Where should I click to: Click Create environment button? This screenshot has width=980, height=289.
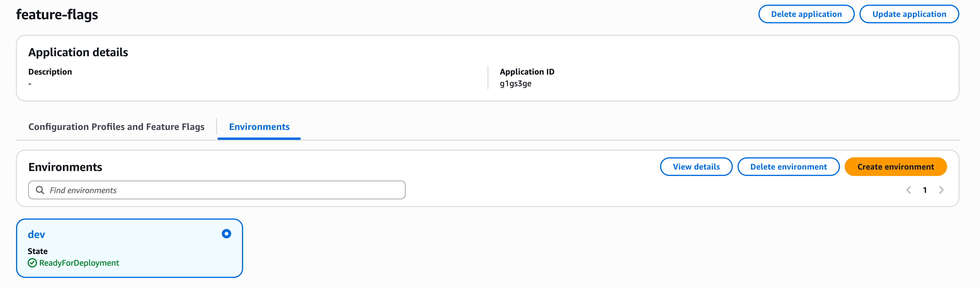pyautogui.click(x=895, y=167)
